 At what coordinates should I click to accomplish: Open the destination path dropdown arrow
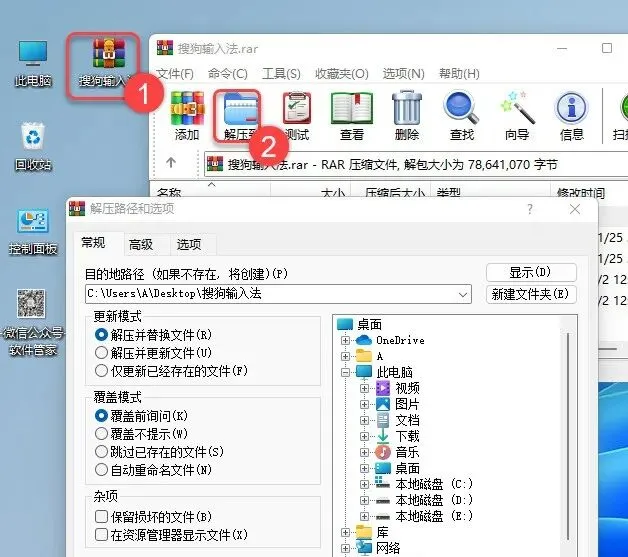[x=463, y=294]
